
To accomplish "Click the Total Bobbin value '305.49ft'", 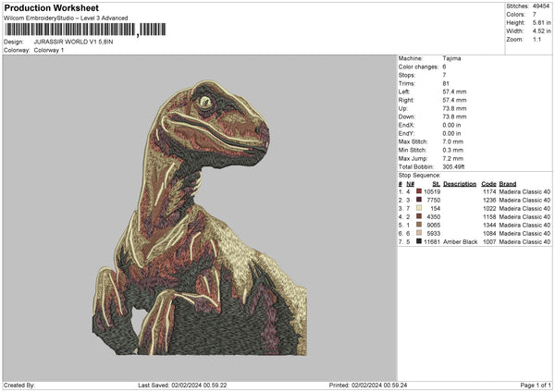I will pos(453,166).
